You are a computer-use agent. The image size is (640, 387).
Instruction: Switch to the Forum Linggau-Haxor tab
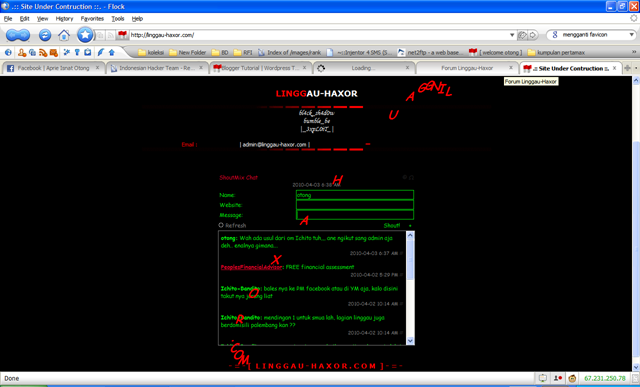[467, 68]
